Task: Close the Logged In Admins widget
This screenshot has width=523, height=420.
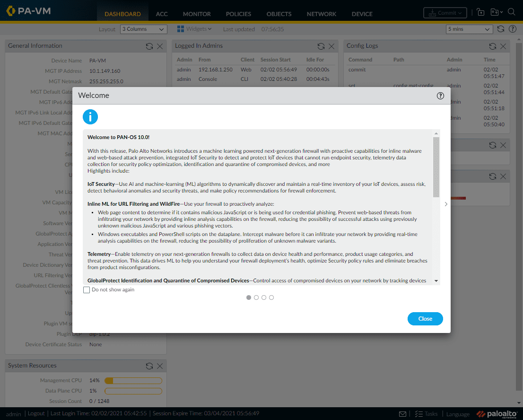Action: click(x=331, y=46)
